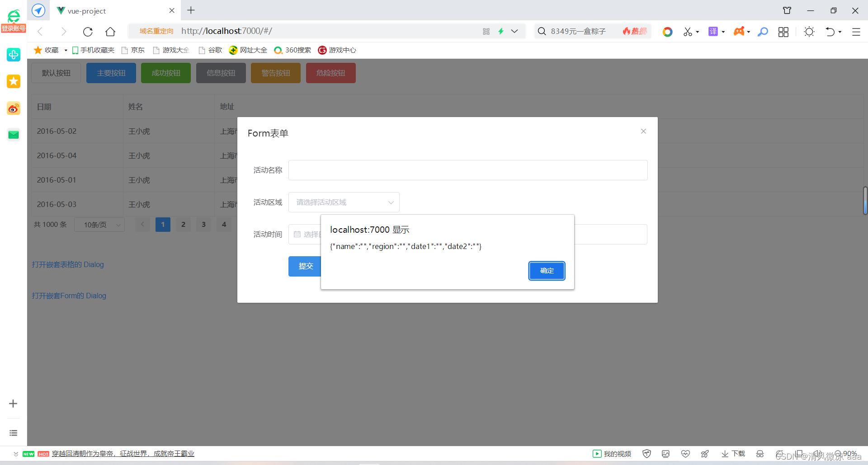Close the vue-project tab

tap(172, 10)
